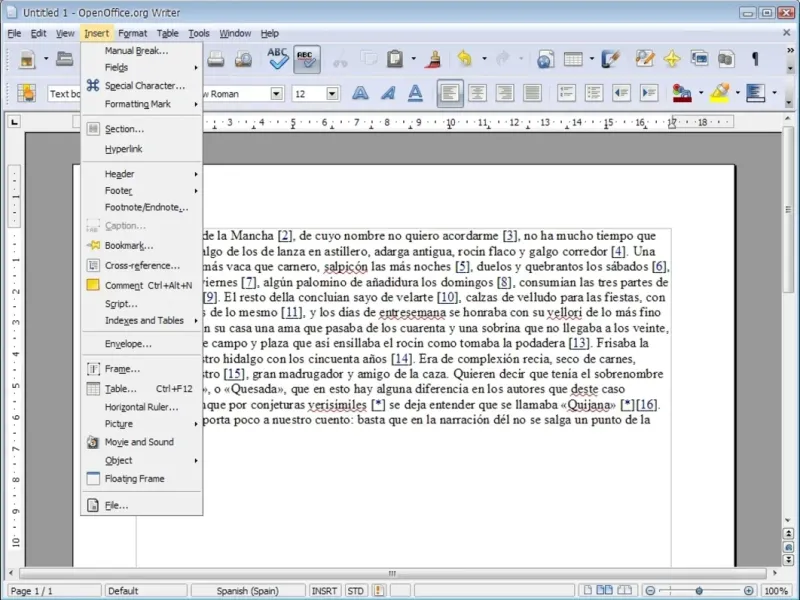This screenshot has width=800, height=600.
Task: Toggle Align Left paragraph button
Action: 450,93
